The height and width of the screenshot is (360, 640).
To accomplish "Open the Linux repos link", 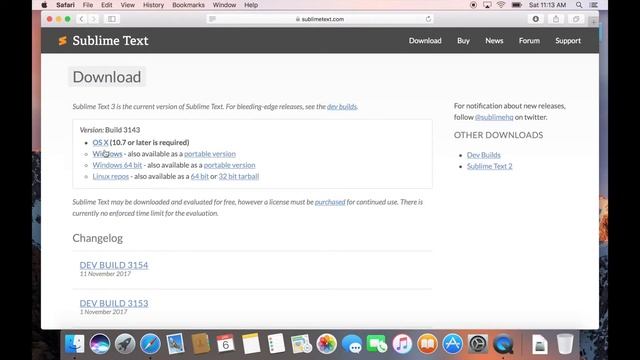I will (111, 176).
